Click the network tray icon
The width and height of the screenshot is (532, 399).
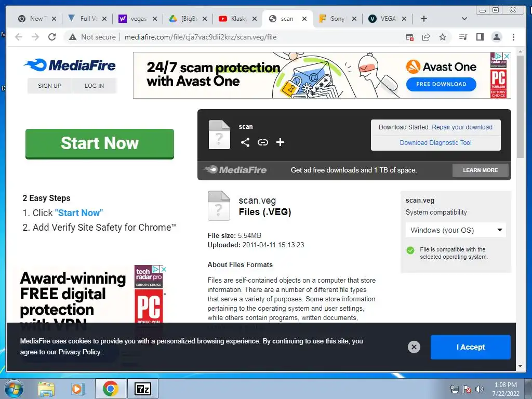click(454, 389)
